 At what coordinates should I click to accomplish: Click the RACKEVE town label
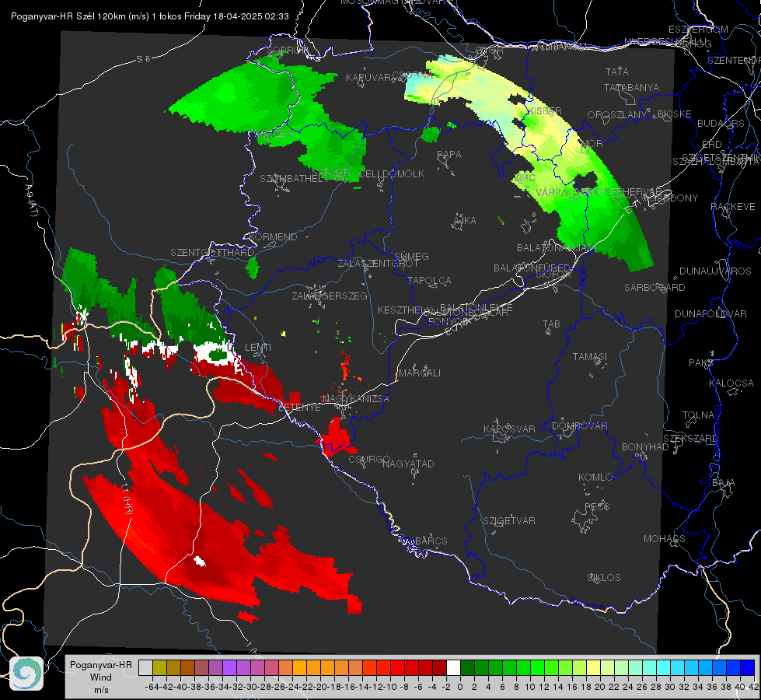pos(733,207)
